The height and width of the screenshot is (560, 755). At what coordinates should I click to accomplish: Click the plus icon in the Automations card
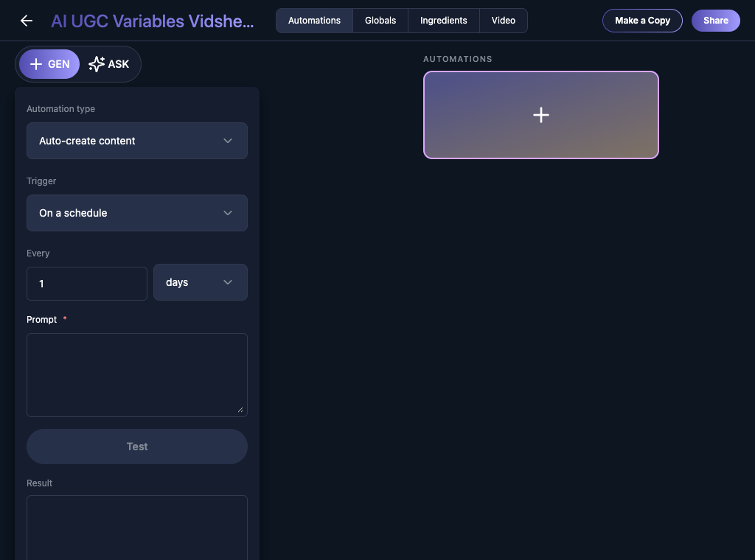540,115
